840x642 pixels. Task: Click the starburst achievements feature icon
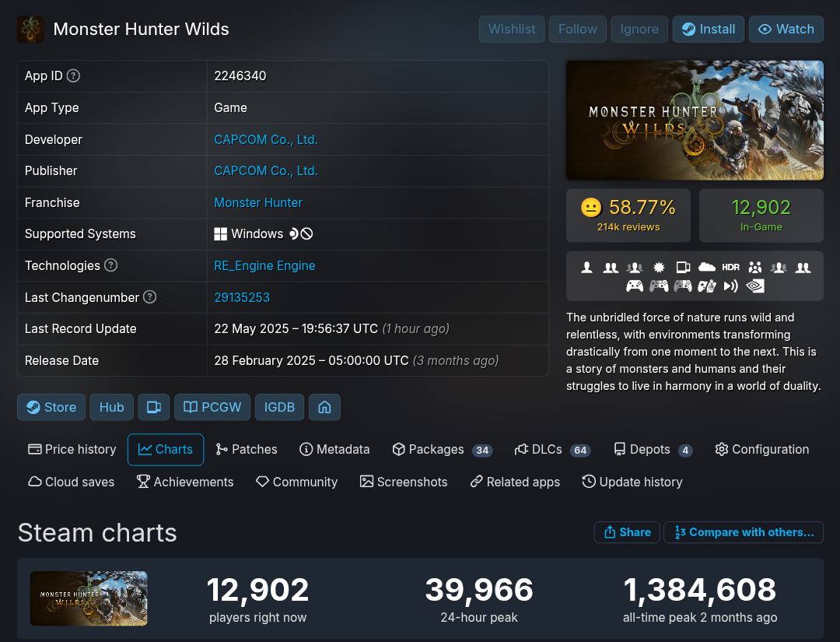659,267
